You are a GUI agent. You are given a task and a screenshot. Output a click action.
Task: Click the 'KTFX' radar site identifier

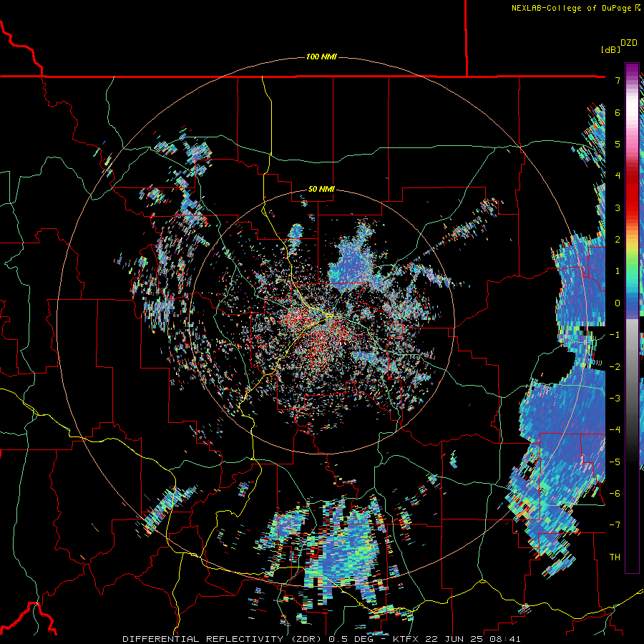(405, 639)
